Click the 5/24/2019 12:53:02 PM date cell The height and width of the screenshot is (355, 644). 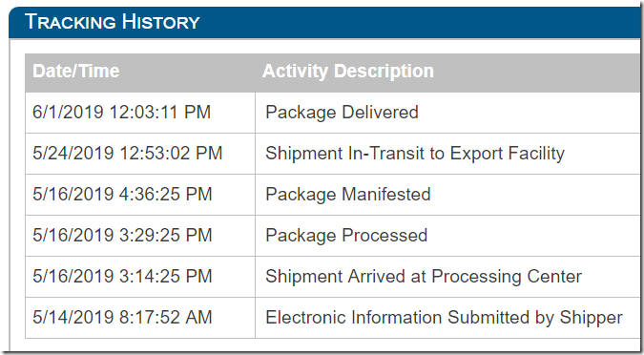pos(140,154)
